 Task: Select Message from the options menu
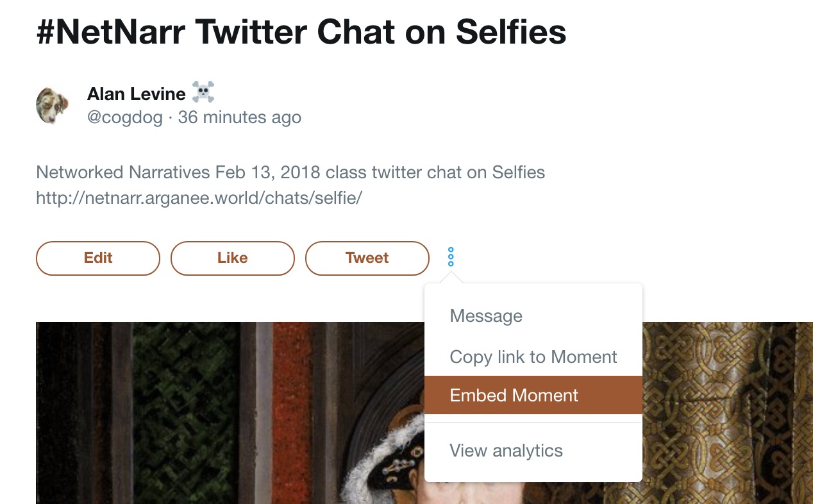coord(485,315)
